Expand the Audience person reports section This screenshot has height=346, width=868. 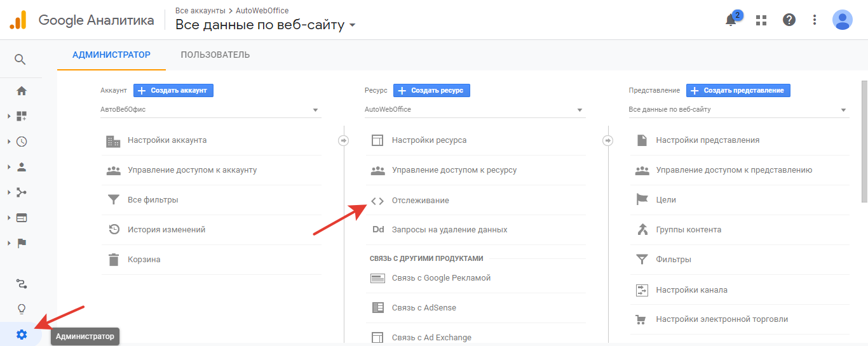[x=22, y=167]
